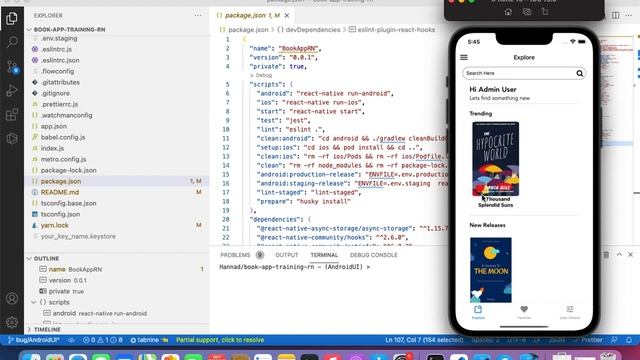Open the Extensions view
This screenshot has width=640, height=360.
point(12,114)
